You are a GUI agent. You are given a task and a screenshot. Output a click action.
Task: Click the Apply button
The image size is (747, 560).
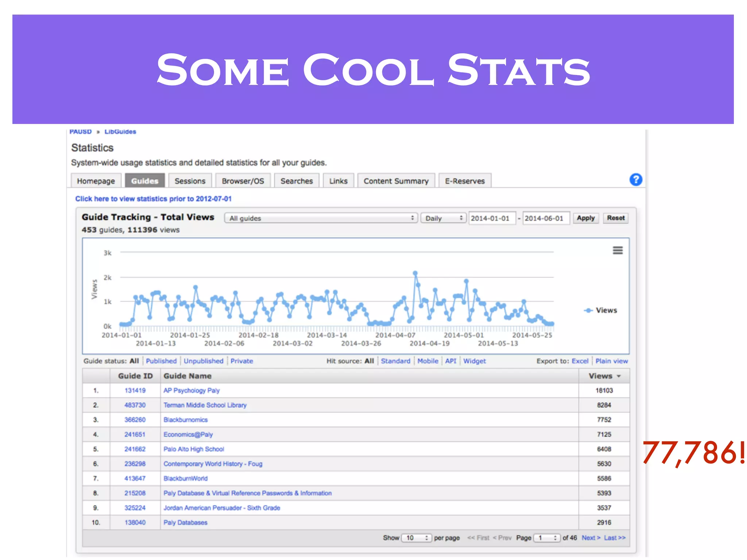click(586, 218)
